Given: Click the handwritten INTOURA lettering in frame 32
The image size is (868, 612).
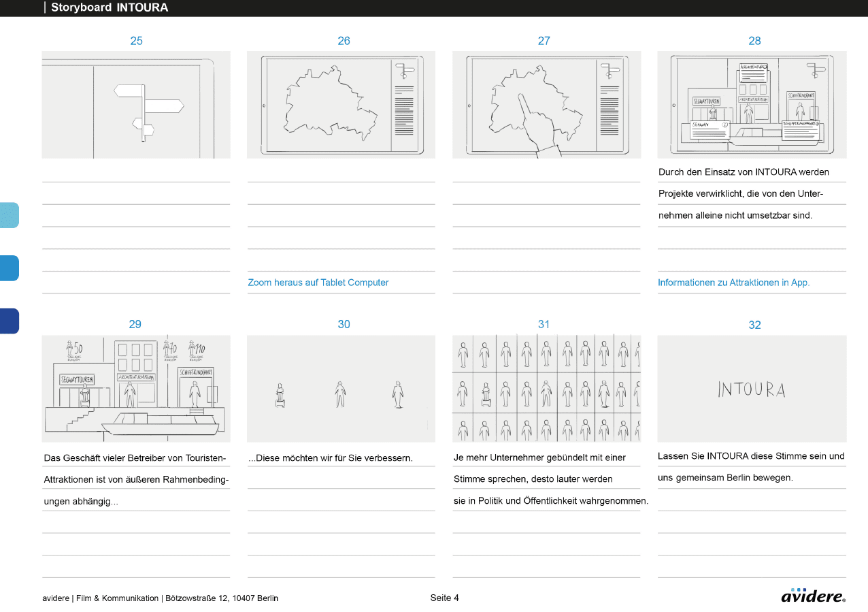Looking at the screenshot, I should (752, 389).
